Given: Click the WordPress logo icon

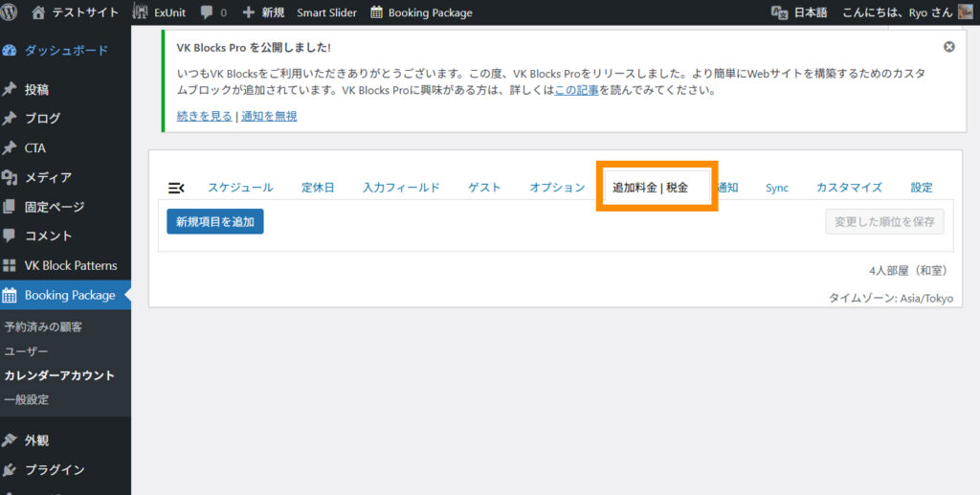Looking at the screenshot, I should click(x=11, y=12).
